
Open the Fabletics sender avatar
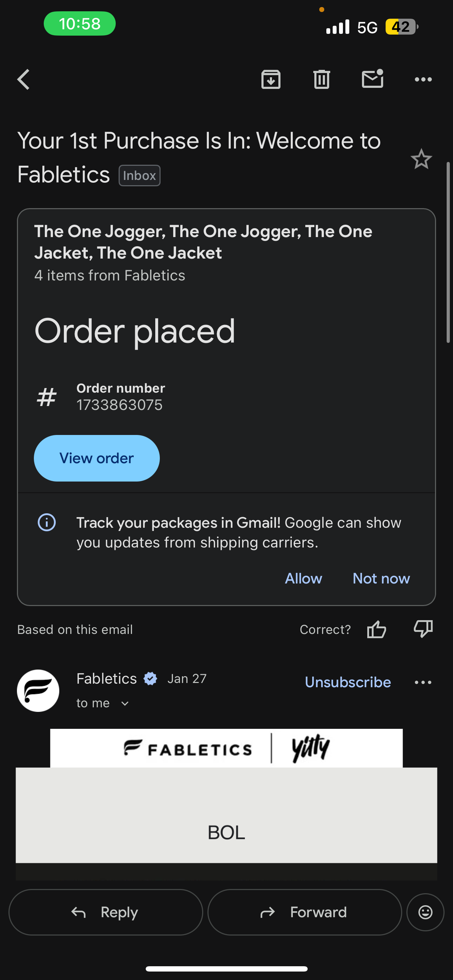click(38, 690)
